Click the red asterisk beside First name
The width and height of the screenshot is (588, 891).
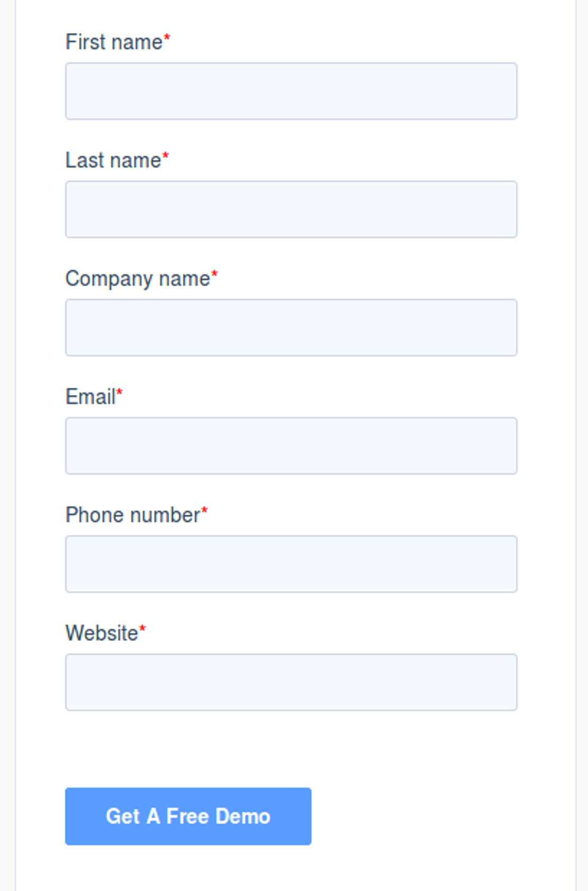pos(167,38)
